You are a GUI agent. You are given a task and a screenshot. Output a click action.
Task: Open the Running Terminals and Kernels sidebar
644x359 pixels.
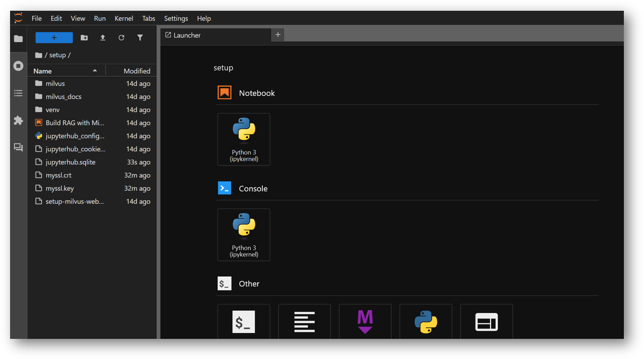[18, 66]
